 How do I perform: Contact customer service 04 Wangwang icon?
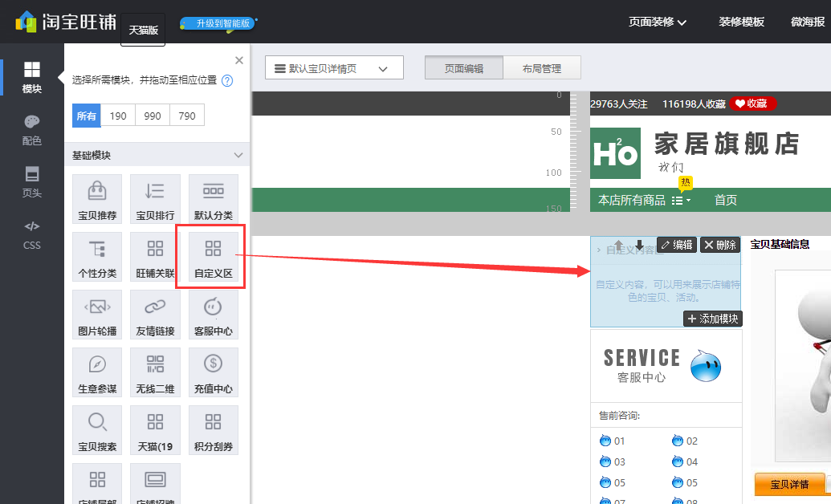678,461
